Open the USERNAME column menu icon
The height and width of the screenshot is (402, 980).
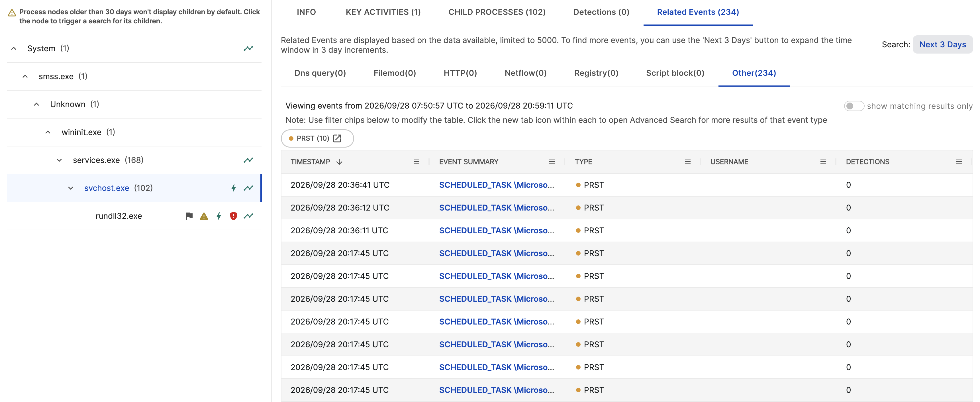pos(823,162)
